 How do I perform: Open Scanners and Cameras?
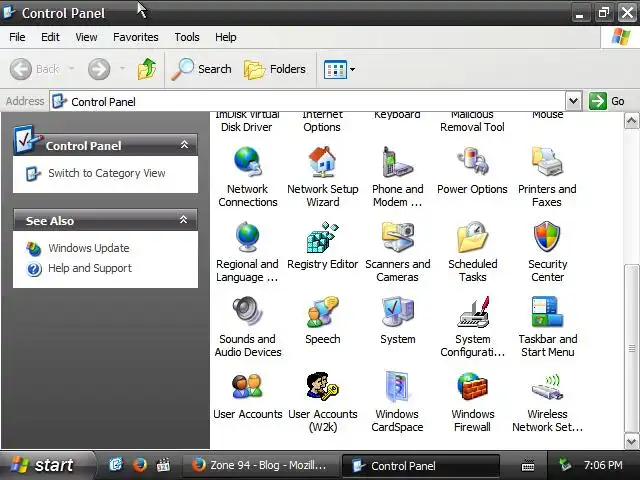398,237
